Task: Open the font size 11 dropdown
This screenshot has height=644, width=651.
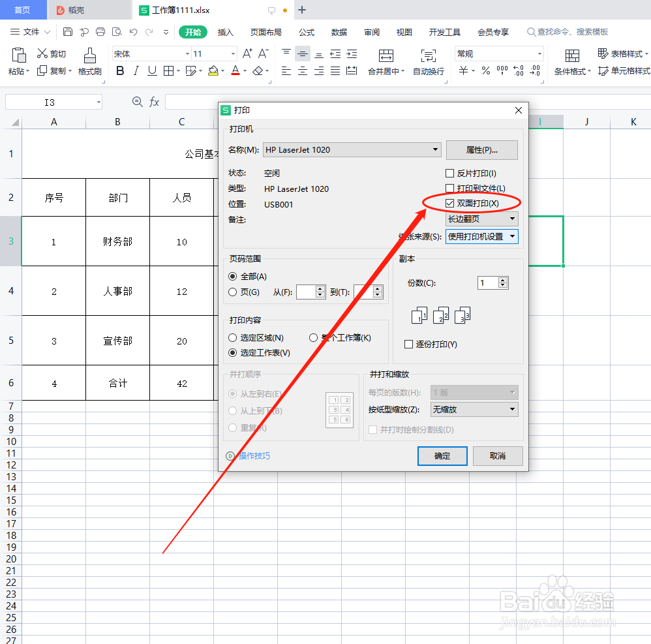Action: 233,54
